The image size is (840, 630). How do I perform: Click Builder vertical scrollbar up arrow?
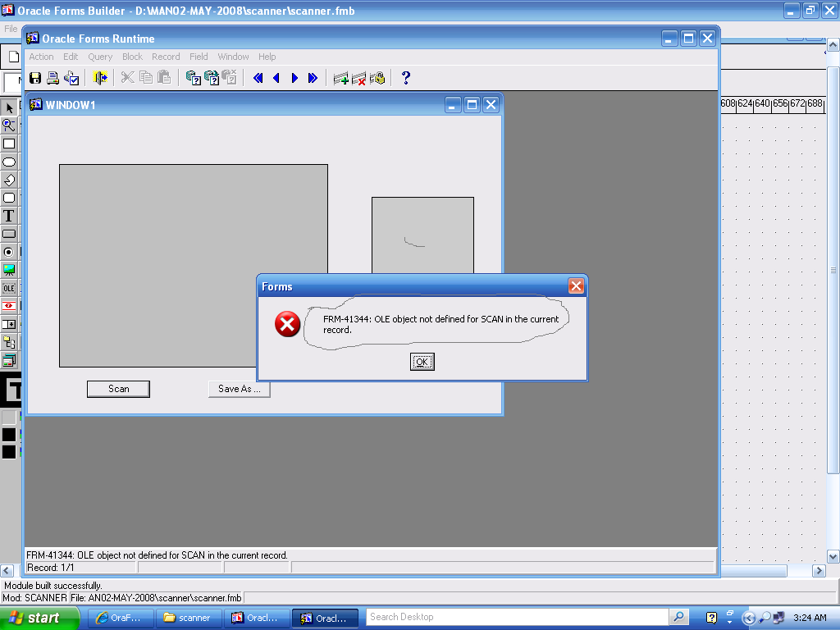[833, 45]
